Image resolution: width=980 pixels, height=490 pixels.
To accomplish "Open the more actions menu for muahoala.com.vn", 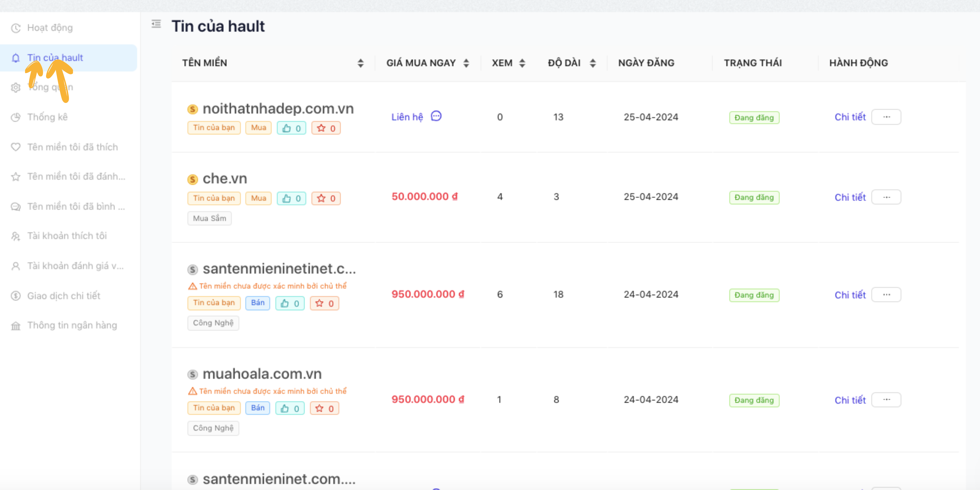I will pos(886,400).
